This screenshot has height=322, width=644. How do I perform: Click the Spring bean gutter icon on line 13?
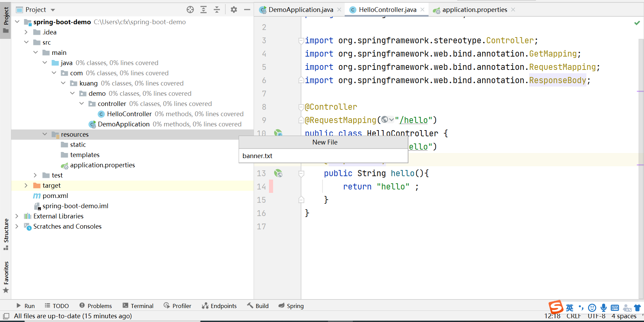click(278, 173)
